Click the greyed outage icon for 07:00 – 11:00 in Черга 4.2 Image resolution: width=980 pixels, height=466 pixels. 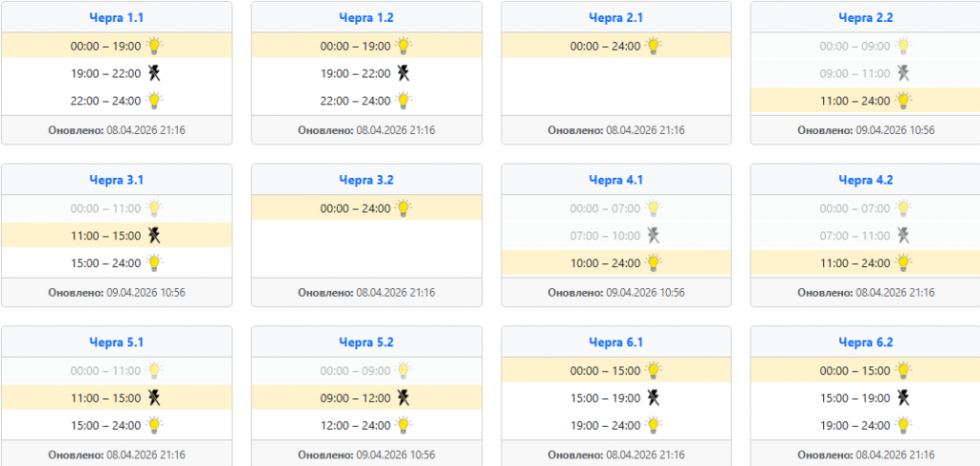point(903,235)
